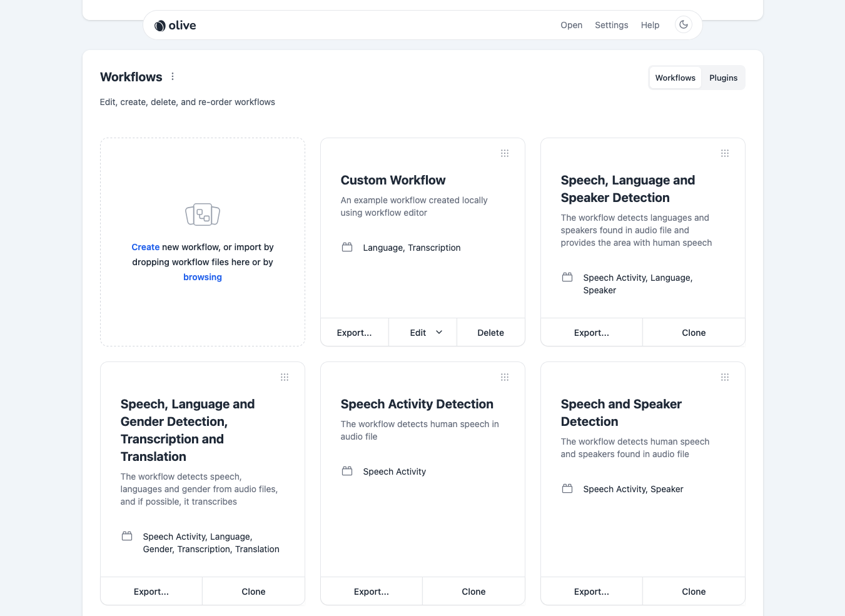The width and height of the screenshot is (845, 616).
Task: Click the Create new workflow link
Action: click(145, 246)
